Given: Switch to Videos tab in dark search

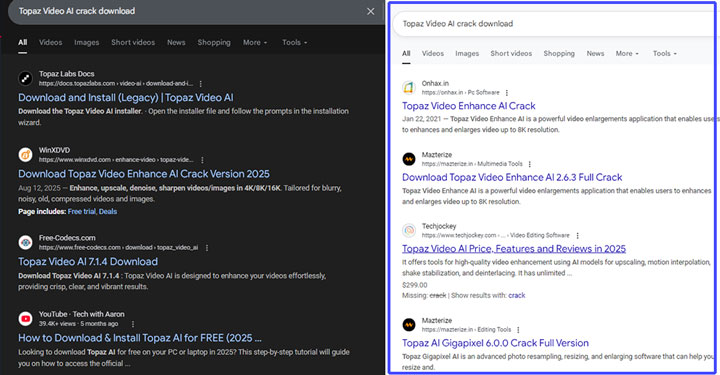Looking at the screenshot, I should point(51,42).
